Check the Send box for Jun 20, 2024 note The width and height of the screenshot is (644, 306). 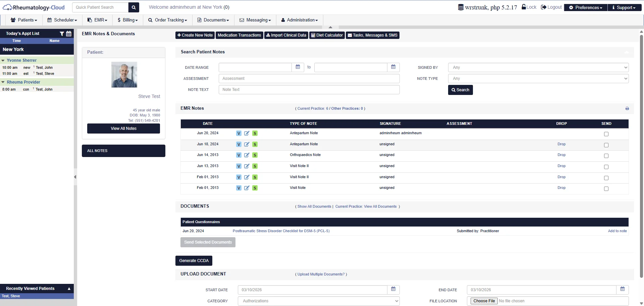tap(606, 134)
